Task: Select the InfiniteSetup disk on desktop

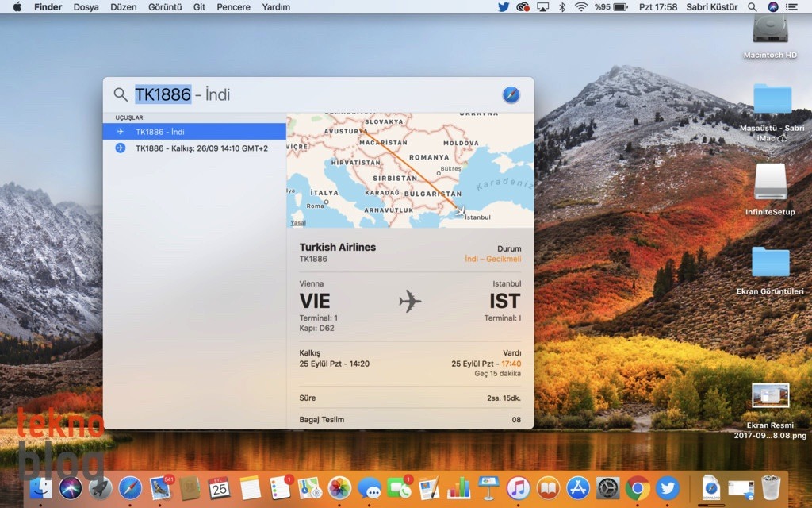Action: tap(770, 189)
